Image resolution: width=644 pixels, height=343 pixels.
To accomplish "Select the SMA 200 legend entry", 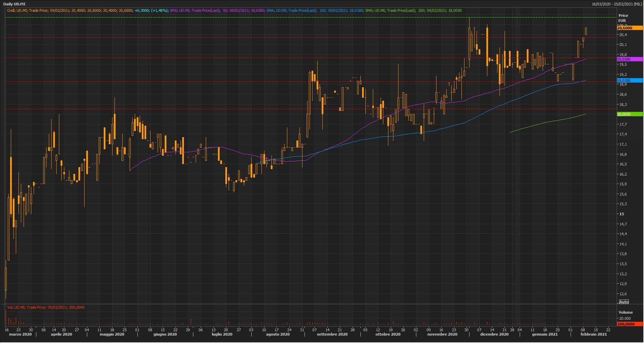I will click(413, 10).
